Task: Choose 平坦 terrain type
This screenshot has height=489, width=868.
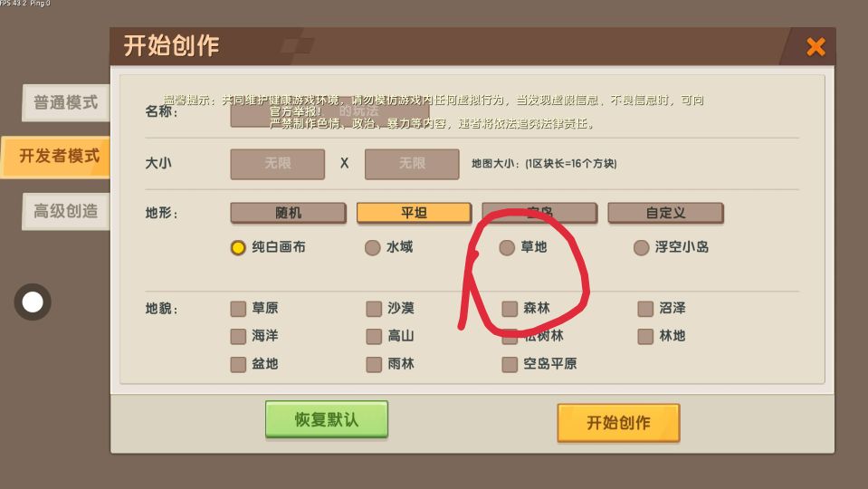Action: pyautogui.click(x=414, y=213)
